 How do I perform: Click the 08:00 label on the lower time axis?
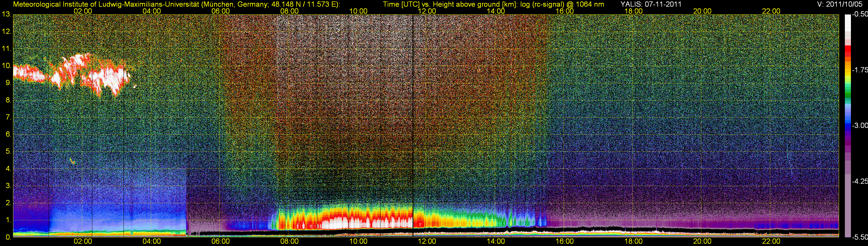(x=289, y=241)
